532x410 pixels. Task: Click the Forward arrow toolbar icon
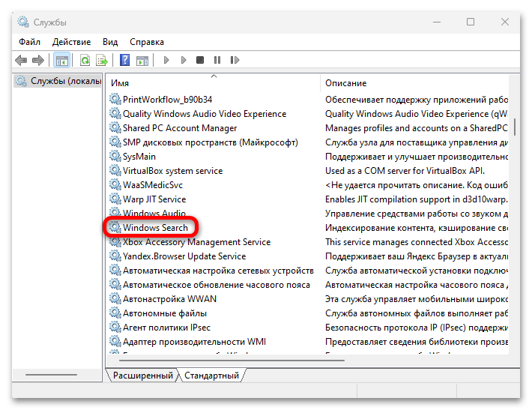point(38,61)
